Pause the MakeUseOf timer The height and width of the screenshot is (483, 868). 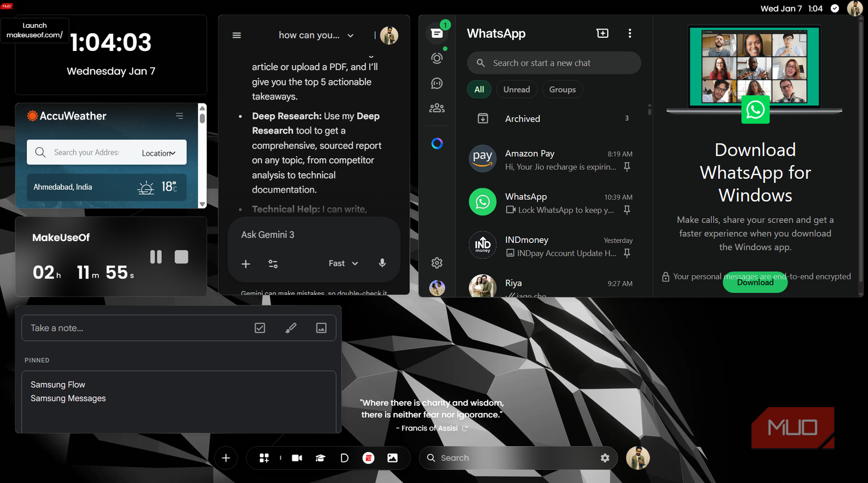(156, 256)
